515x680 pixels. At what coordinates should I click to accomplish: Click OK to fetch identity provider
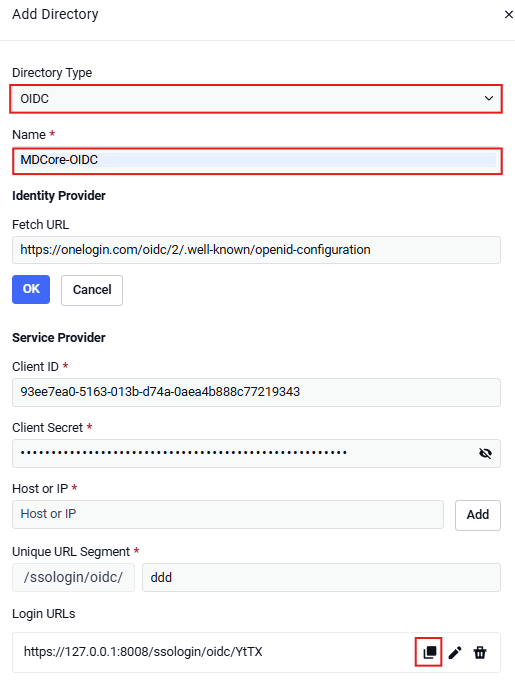[x=31, y=289]
